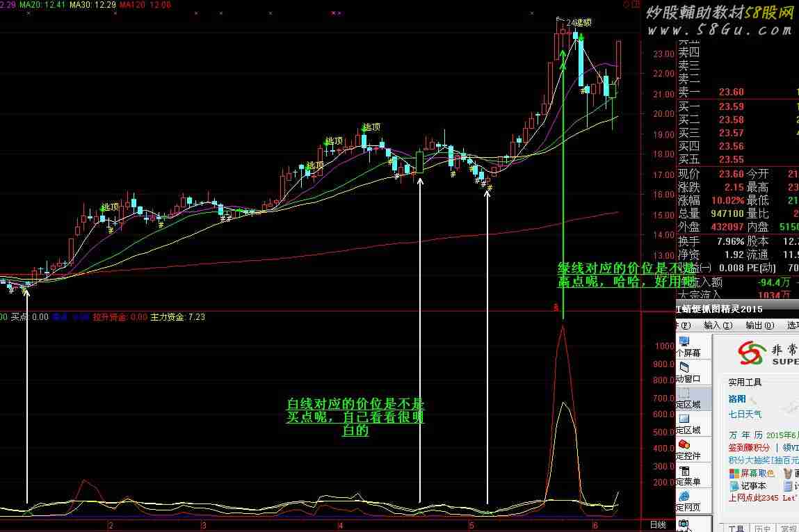Click the red-green swirl logo in capture tool

pyautogui.click(x=751, y=353)
